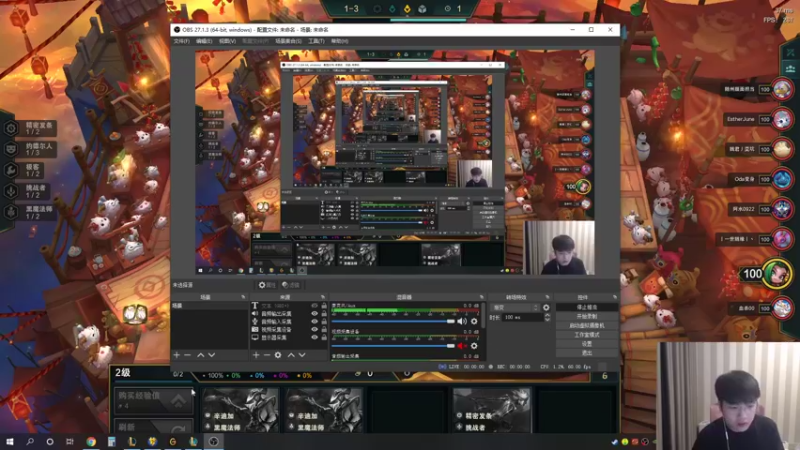
Task: Pop out the 混音器 dock panel
Action: coord(481,297)
